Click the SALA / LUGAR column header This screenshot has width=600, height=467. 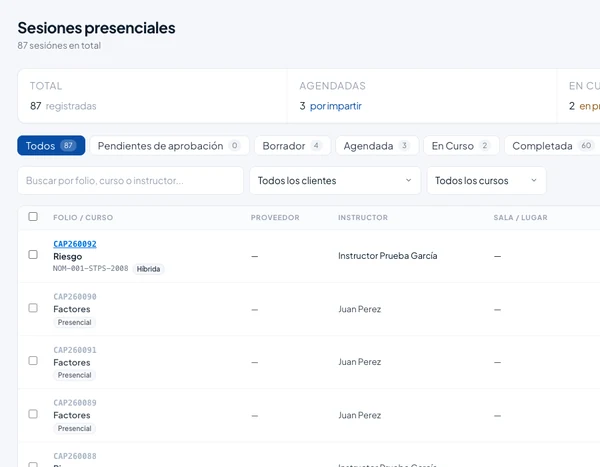(x=520, y=217)
